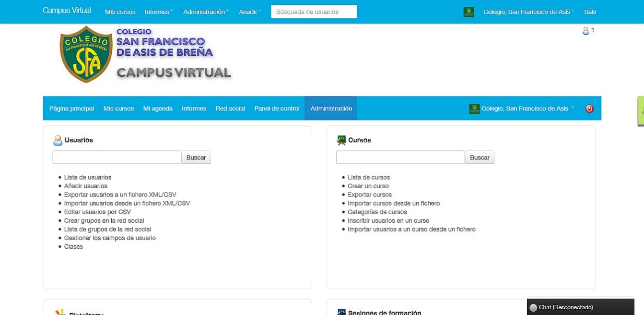Expand the Administración dropdown in top bar

[206, 12]
